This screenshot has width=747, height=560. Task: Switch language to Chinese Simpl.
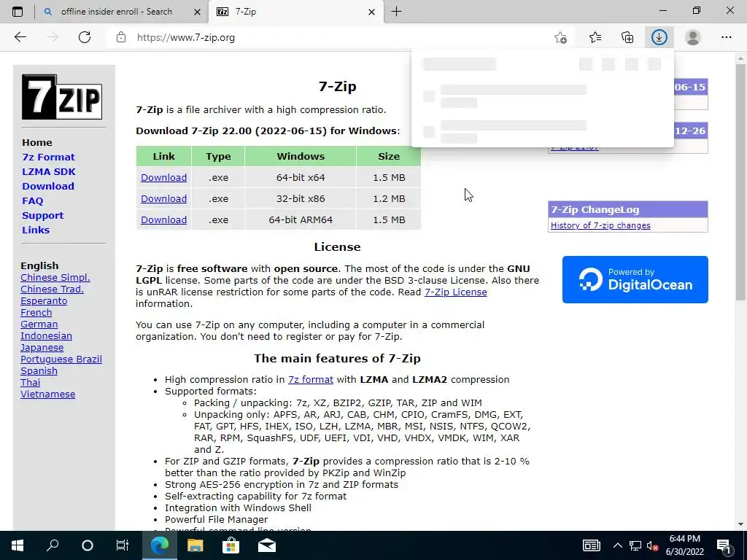(x=55, y=278)
